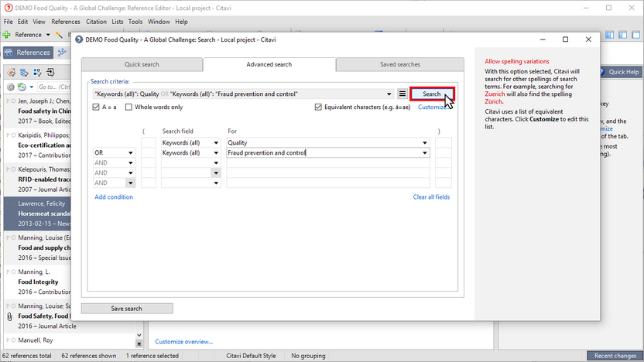The image size is (644, 362).
Task: Open the Window menu
Action: [159, 22]
